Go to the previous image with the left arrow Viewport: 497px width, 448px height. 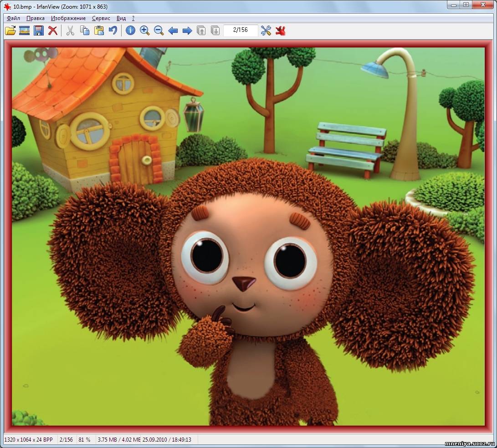click(173, 31)
